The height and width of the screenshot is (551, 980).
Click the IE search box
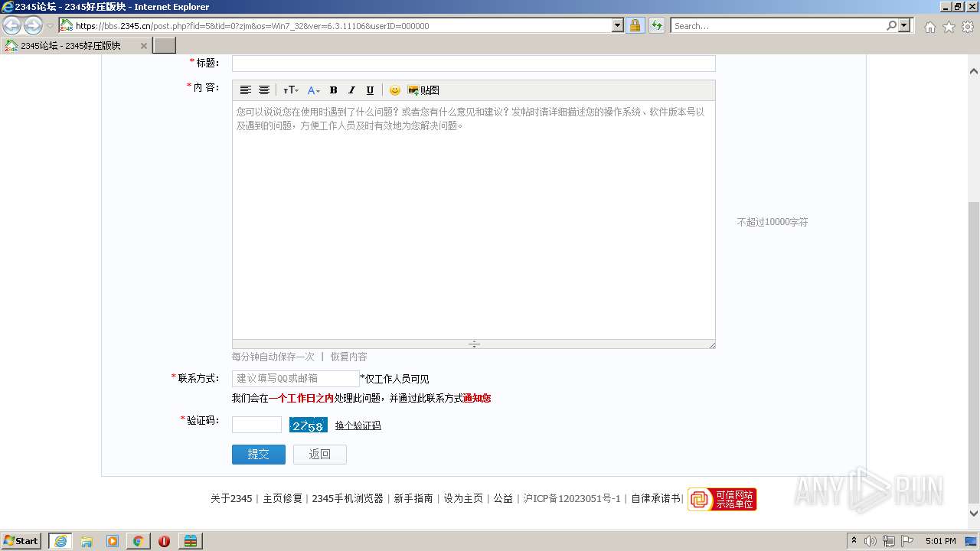click(779, 25)
